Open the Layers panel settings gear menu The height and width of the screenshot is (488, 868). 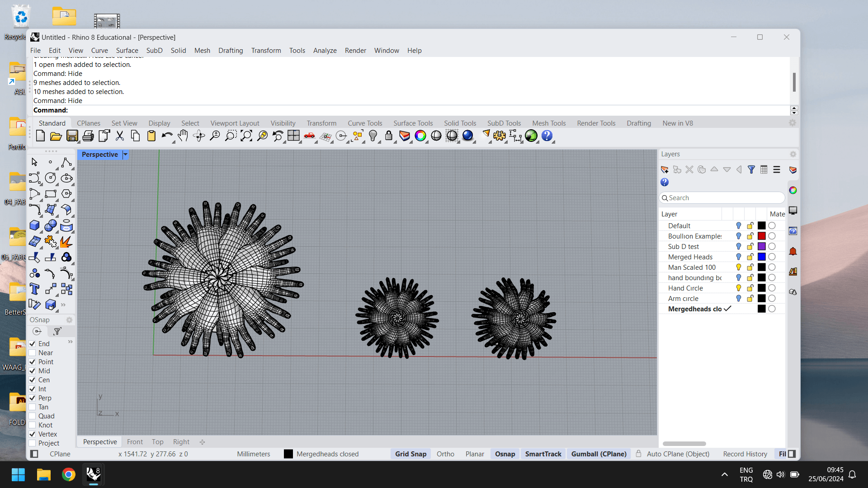793,154
